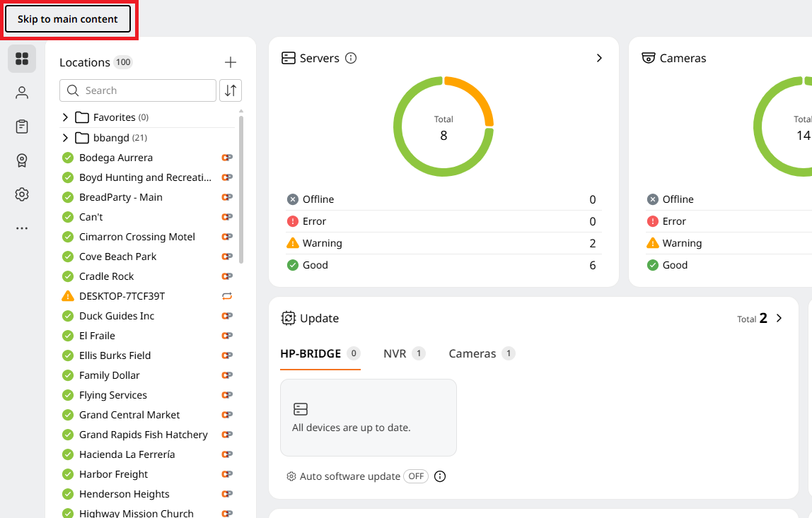
Task: Show Auto software update info icon
Action: [440, 476]
